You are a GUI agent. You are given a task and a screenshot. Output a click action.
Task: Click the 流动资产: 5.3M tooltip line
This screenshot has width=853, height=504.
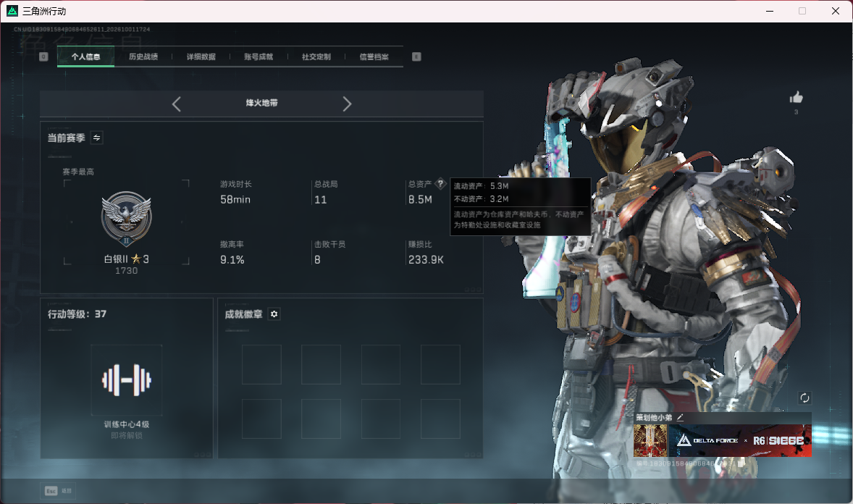tap(482, 186)
